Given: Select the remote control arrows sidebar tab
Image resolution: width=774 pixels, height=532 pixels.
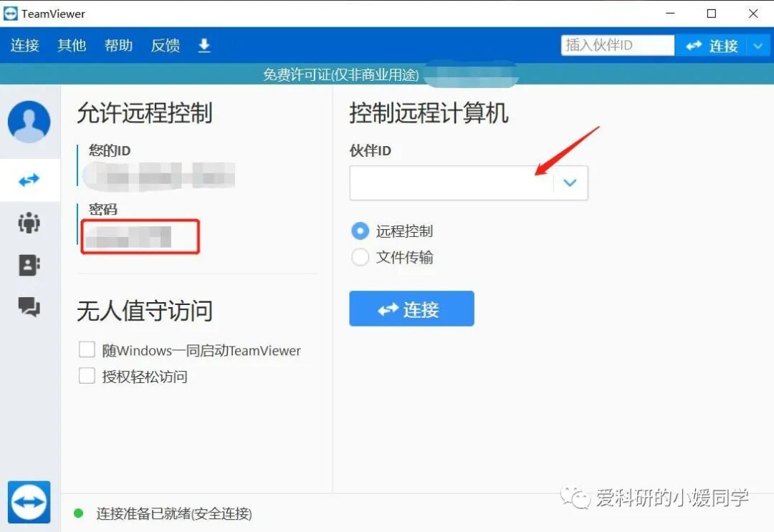Looking at the screenshot, I should [29, 180].
